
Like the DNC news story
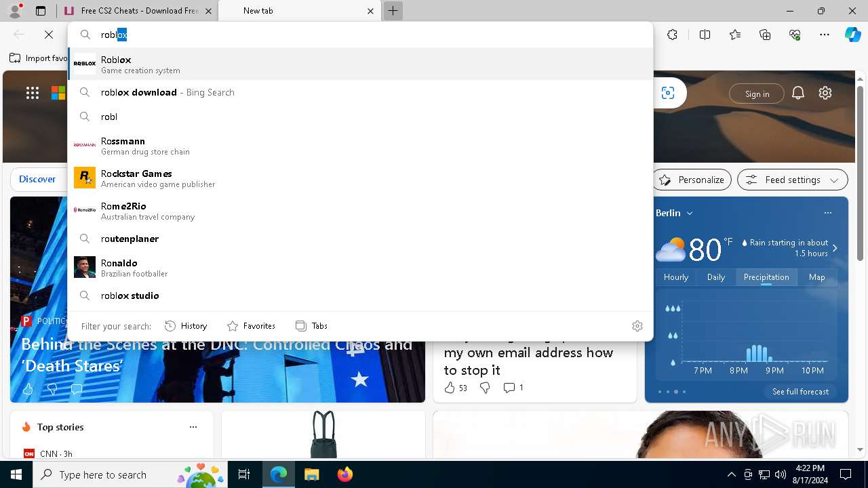(x=28, y=389)
